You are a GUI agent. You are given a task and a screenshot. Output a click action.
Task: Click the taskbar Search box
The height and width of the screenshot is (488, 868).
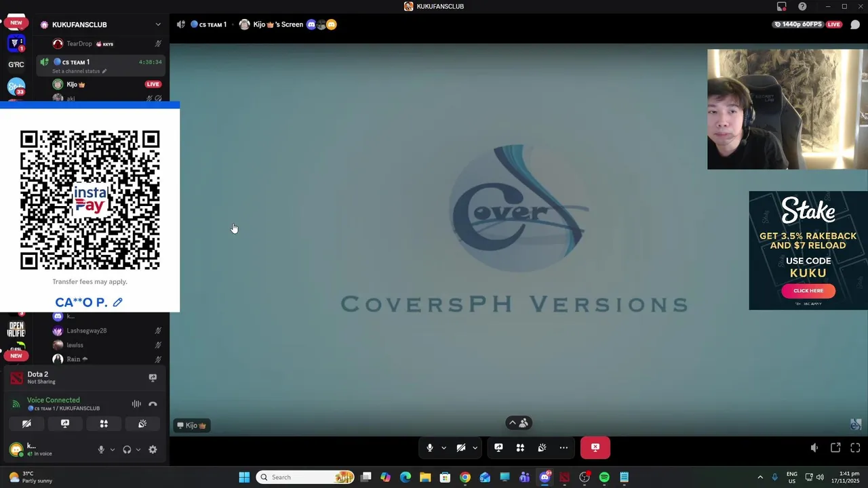click(x=307, y=477)
